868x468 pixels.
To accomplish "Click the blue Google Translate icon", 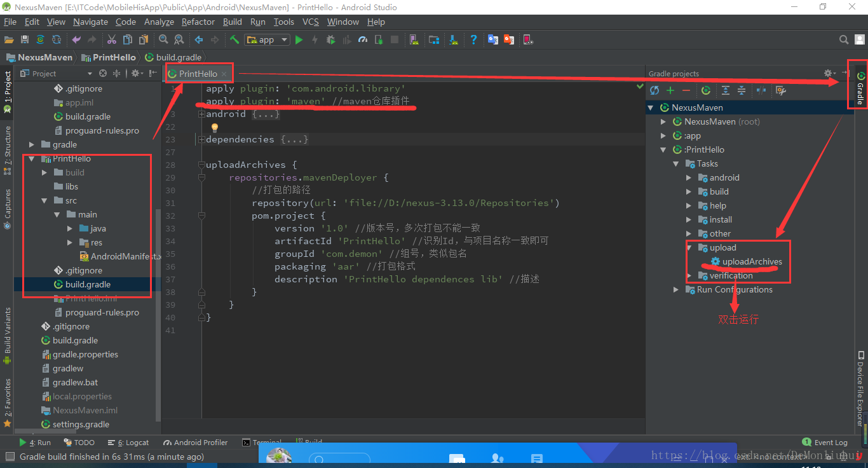I will coord(493,39).
